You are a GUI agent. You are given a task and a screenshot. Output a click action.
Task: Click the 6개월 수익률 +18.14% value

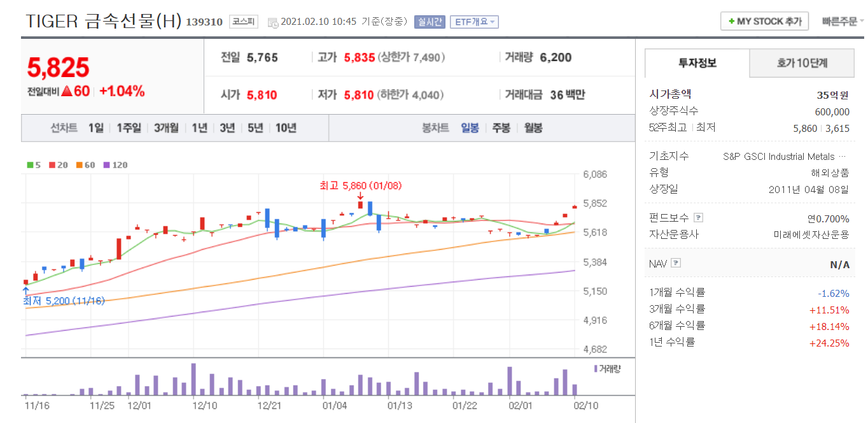pos(829,326)
